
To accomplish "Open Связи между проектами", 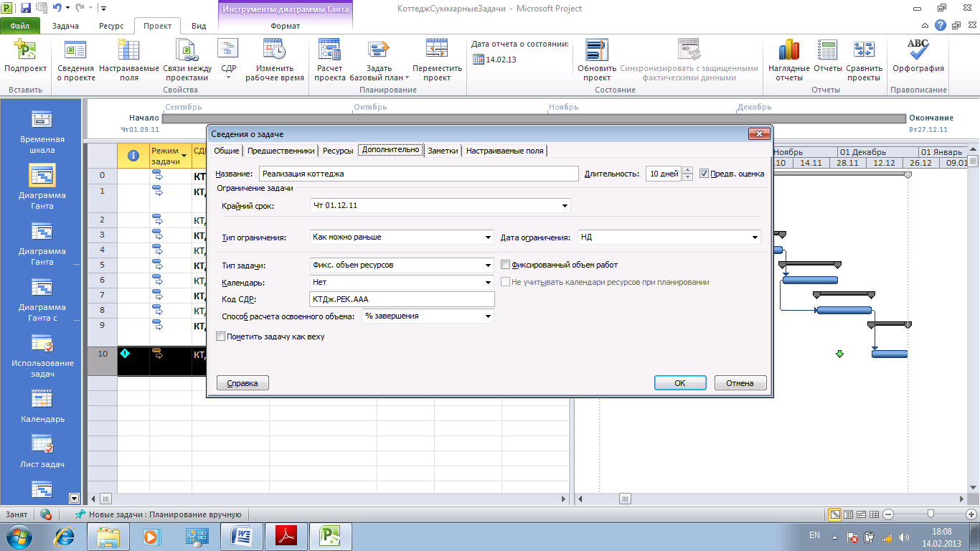I will [187, 61].
